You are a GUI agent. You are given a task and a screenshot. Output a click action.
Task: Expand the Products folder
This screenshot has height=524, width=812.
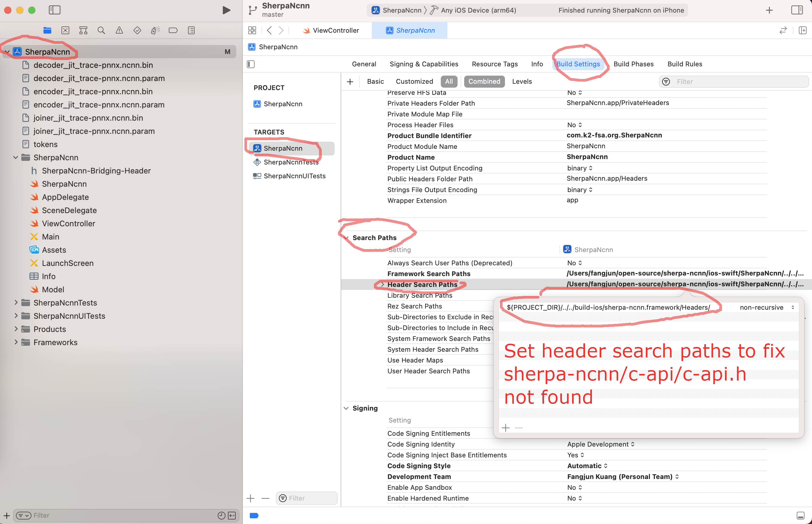pyautogui.click(x=16, y=329)
